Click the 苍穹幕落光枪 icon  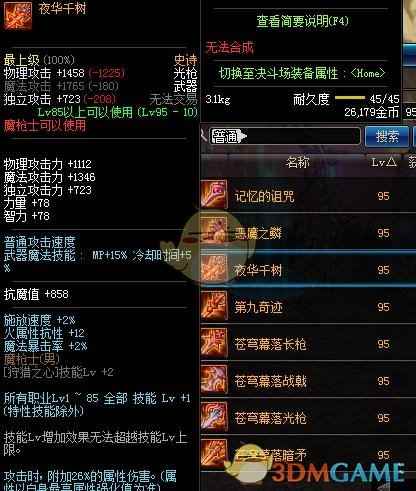pyautogui.click(x=214, y=416)
